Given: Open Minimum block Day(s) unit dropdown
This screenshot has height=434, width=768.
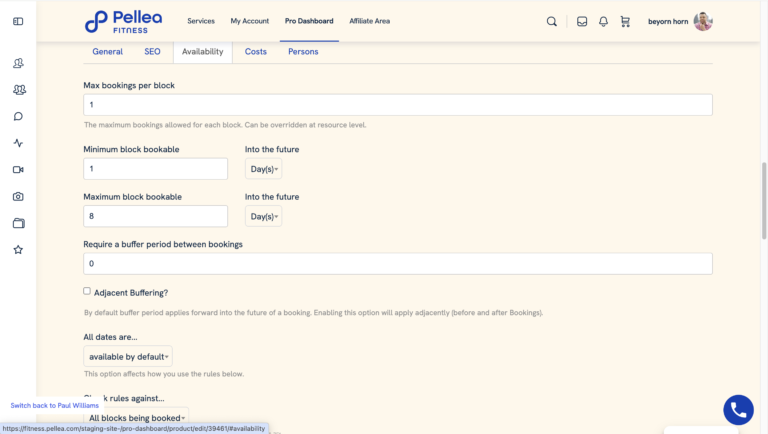Looking at the screenshot, I should (x=264, y=169).
